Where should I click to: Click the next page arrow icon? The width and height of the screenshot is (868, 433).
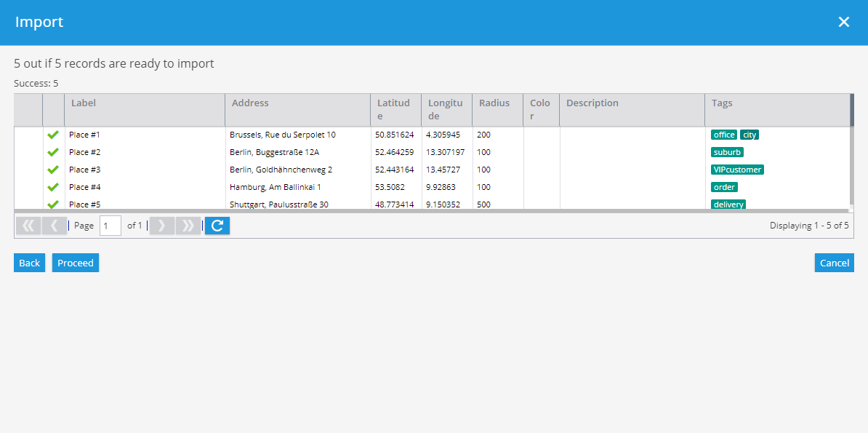pos(161,226)
